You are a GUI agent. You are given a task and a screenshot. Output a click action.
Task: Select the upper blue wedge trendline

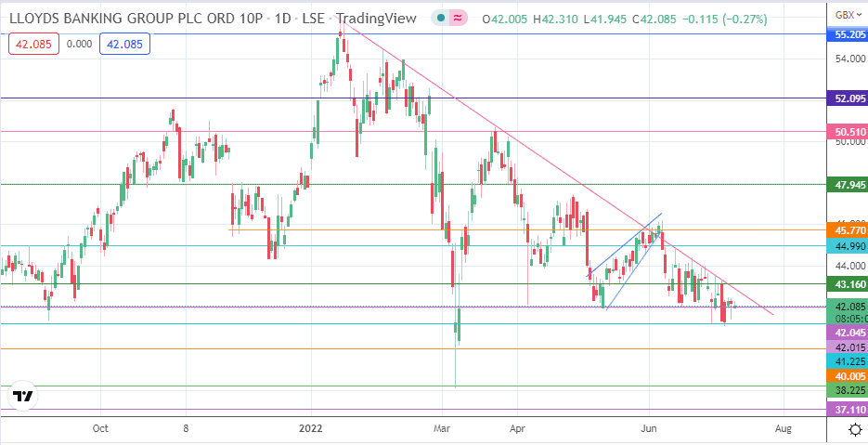(x=625, y=244)
